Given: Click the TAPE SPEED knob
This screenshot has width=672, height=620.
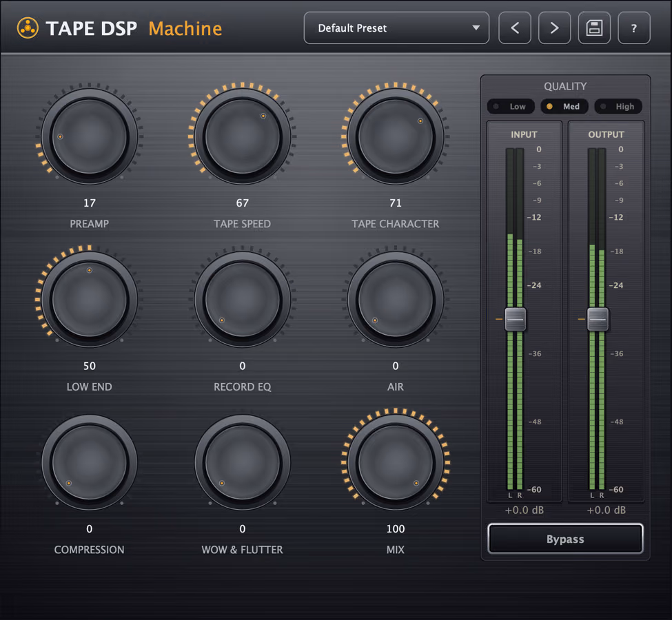Looking at the screenshot, I should [243, 136].
